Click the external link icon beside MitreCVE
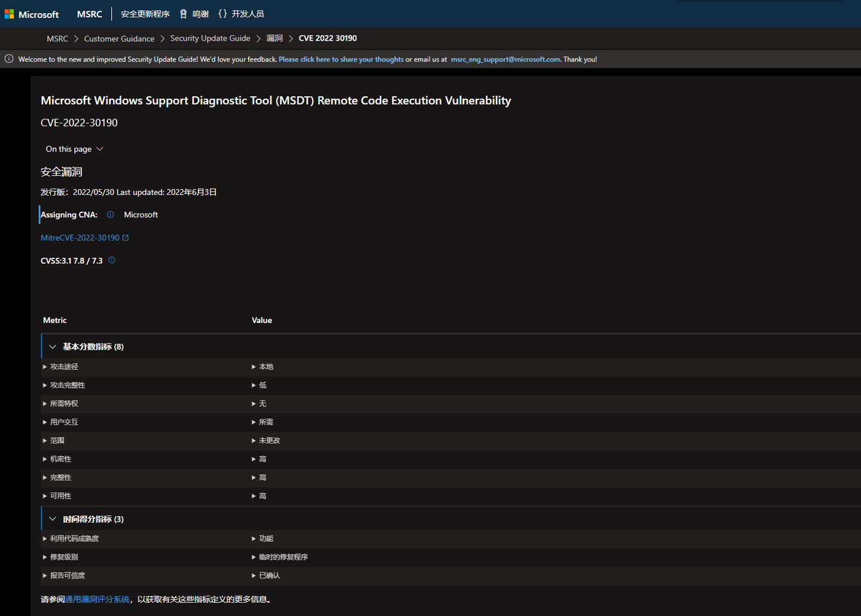861x616 pixels. click(126, 237)
